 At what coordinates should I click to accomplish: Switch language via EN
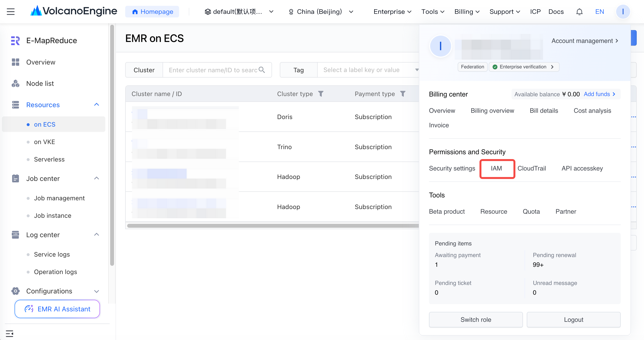coord(600,11)
